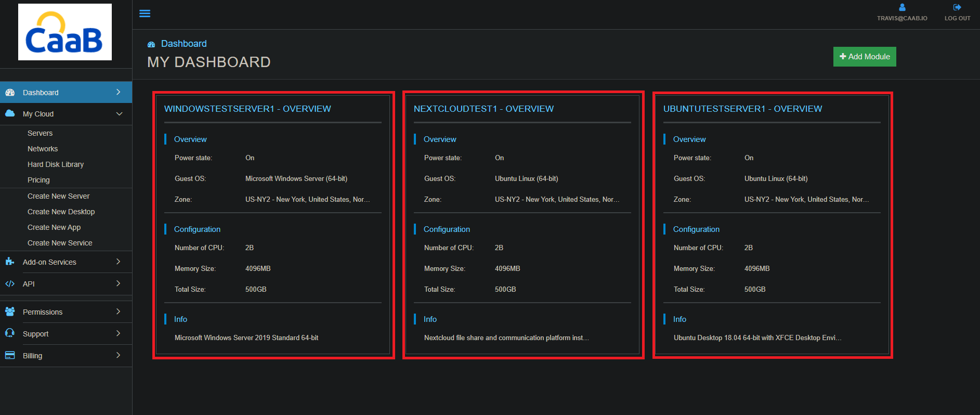Click the API code icon

10,284
